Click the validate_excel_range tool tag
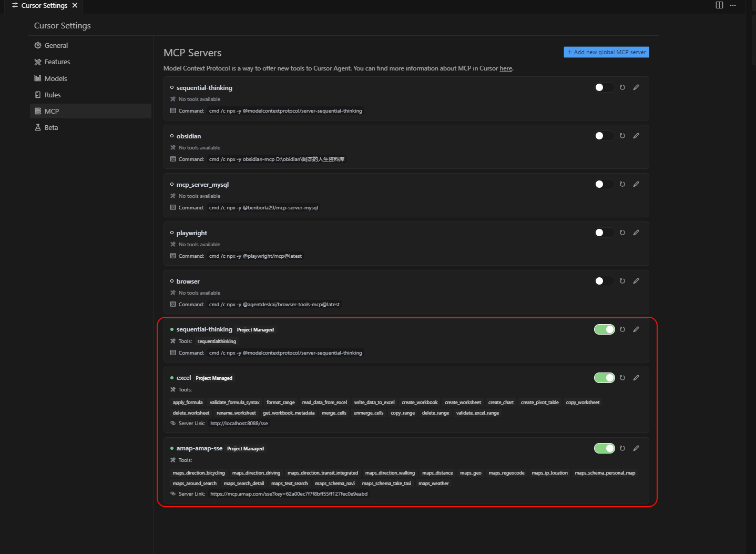The image size is (756, 554). [x=477, y=413]
